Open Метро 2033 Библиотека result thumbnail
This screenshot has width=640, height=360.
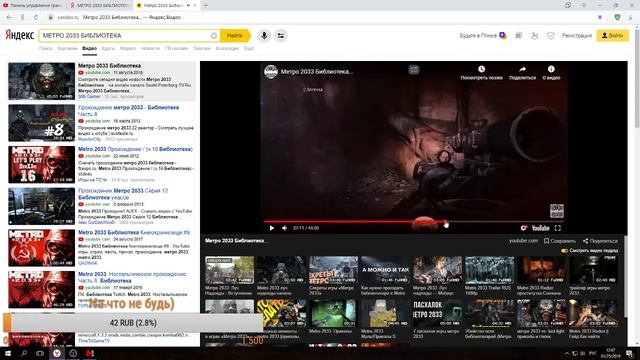tap(42, 81)
